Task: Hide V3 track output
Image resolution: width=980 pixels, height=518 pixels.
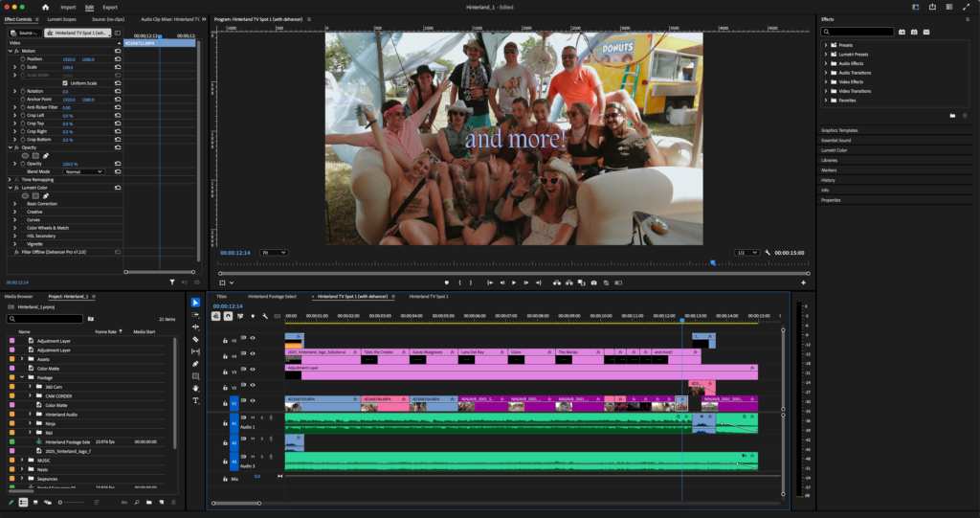Action: coord(253,369)
